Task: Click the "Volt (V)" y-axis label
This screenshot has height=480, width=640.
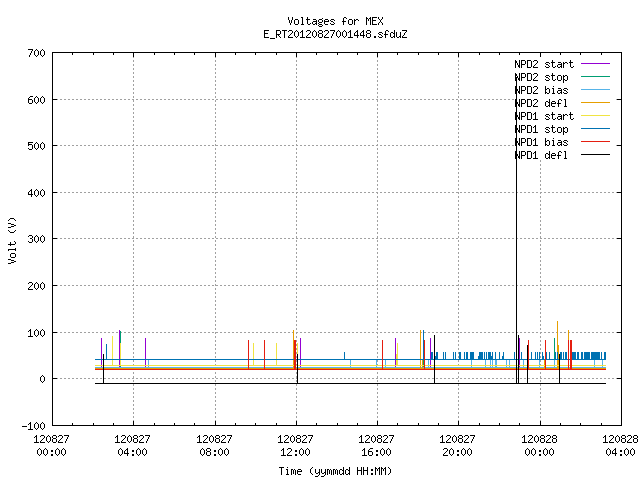Action: [13, 240]
